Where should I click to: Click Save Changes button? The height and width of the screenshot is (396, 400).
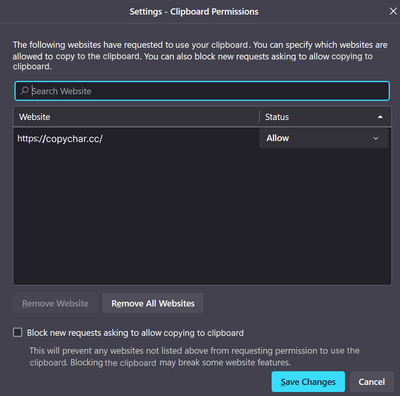click(308, 382)
